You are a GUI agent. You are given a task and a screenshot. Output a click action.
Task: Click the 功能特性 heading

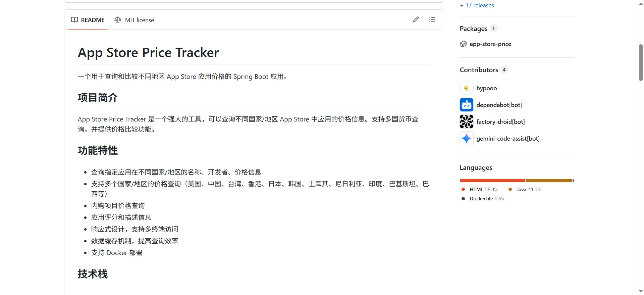[x=98, y=150]
